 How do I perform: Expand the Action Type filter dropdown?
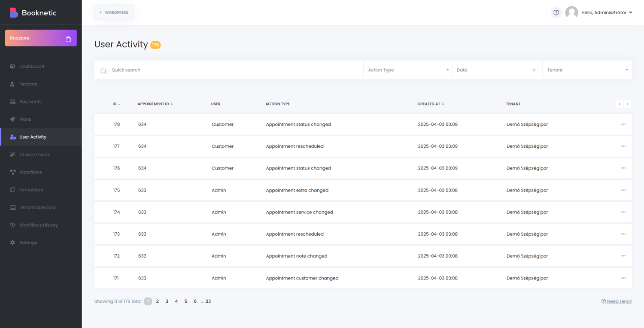(x=408, y=70)
